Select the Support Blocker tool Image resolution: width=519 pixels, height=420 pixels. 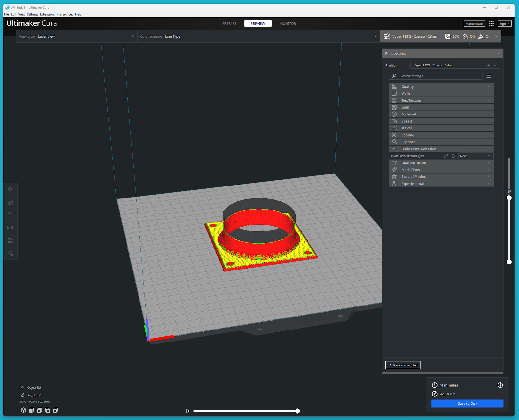(x=10, y=253)
